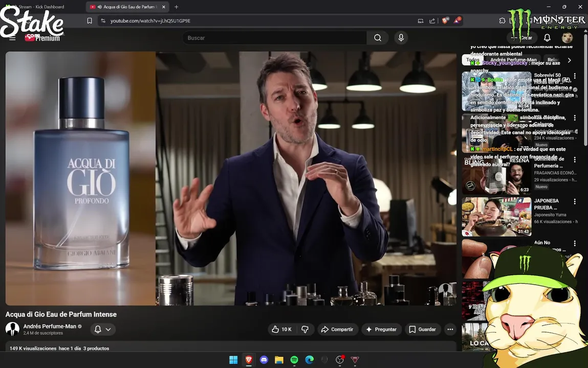Click the search magnifier button
The width and height of the screenshot is (588, 368).
click(378, 38)
